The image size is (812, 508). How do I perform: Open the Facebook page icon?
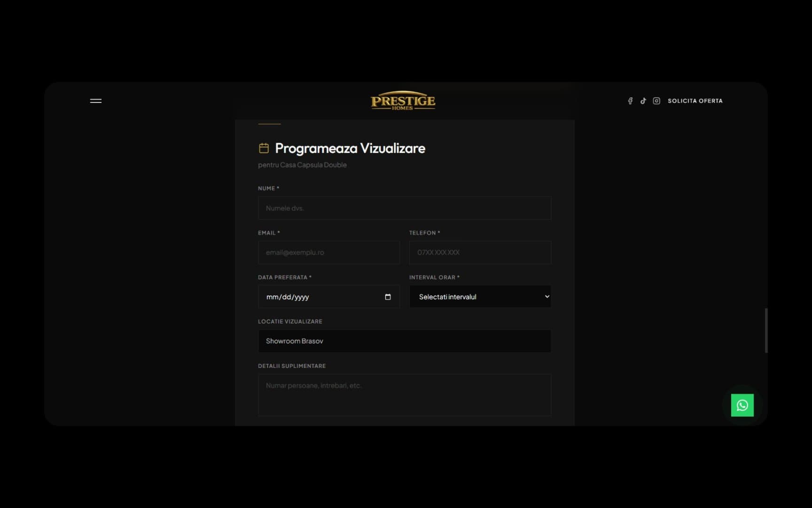(630, 101)
